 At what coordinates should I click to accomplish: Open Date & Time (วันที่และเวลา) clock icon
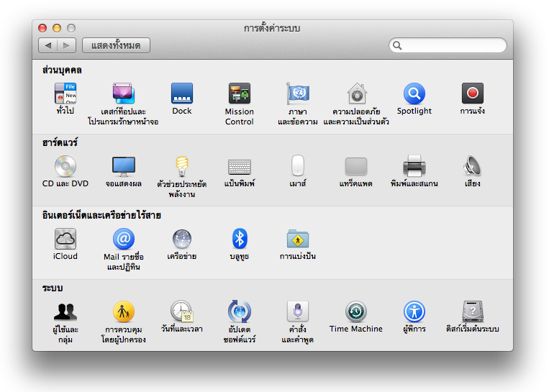click(x=182, y=311)
